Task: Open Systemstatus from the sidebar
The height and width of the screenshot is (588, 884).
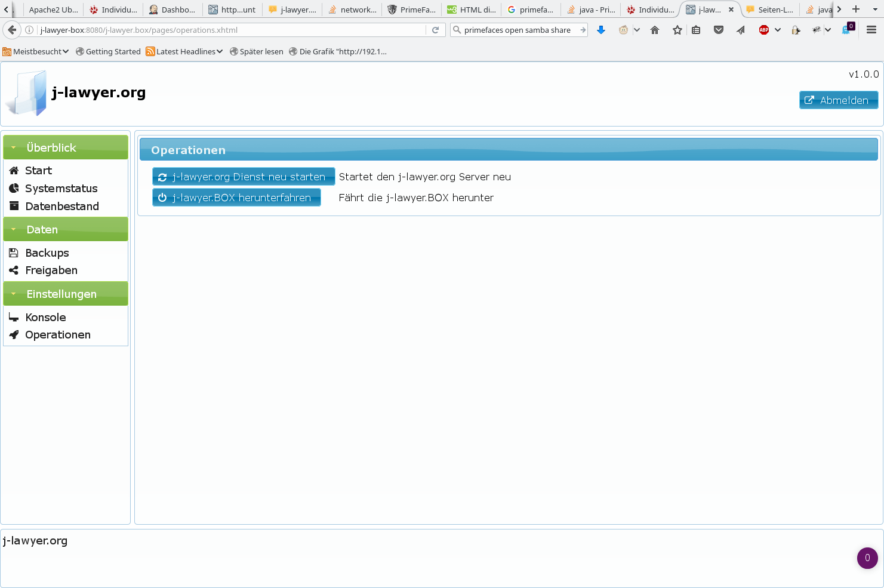Action: pyautogui.click(x=61, y=189)
